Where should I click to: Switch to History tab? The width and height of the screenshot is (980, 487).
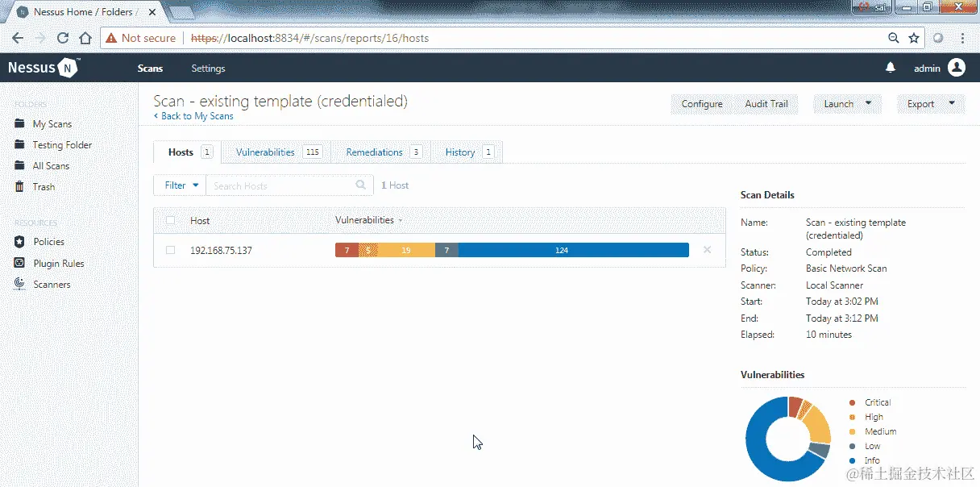[x=469, y=152]
